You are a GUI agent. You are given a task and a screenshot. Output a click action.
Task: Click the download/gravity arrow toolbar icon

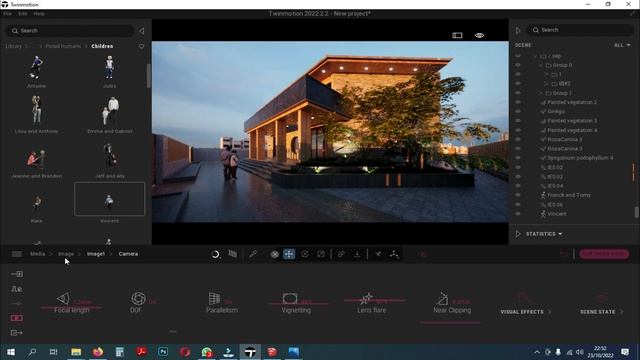point(357,254)
